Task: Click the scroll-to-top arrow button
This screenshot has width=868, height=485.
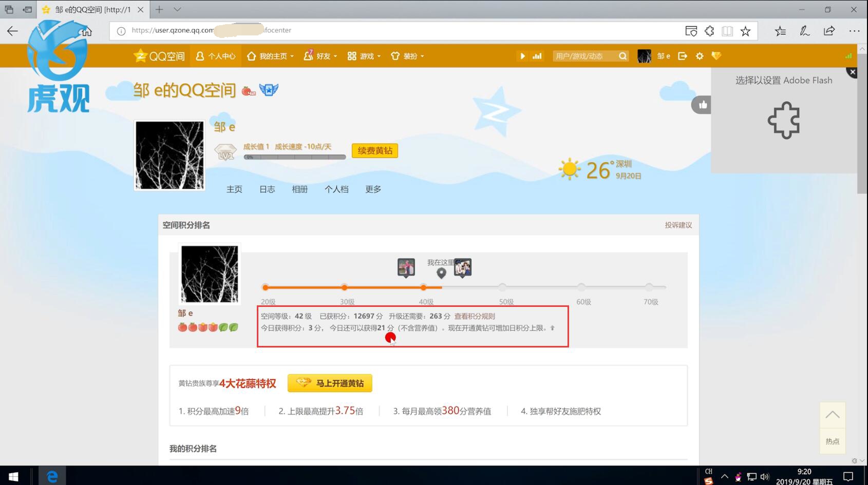Action: 833,415
